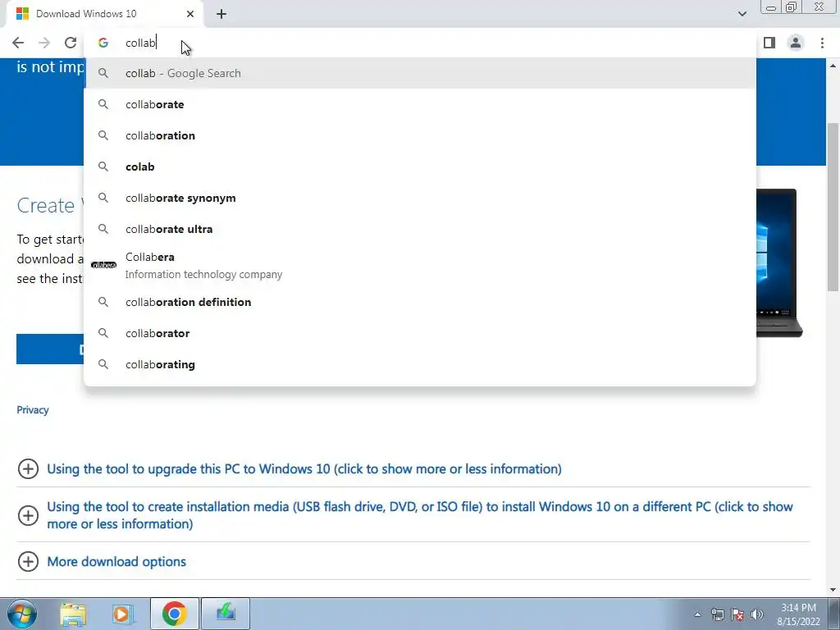
Task: Expand 'More download options' section
Action: [x=116, y=561]
